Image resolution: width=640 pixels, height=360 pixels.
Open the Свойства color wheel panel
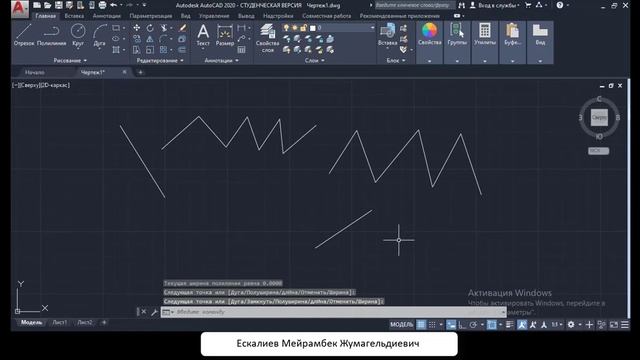[429, 42]
